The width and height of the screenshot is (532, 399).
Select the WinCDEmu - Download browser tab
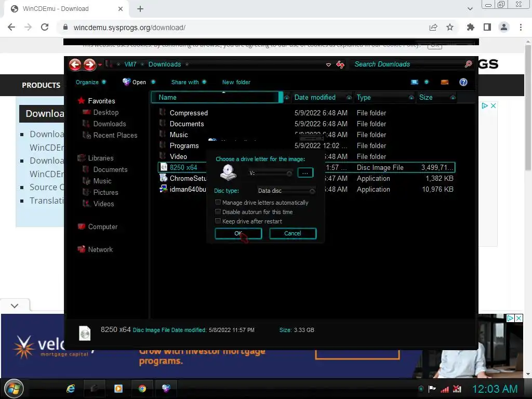click(x=66, y=9)
